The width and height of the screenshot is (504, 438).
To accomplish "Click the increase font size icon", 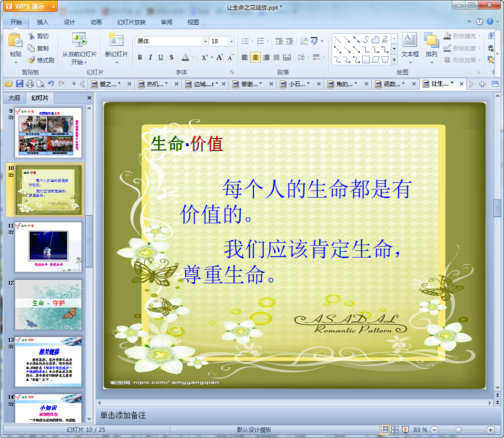I will point(219,57).
